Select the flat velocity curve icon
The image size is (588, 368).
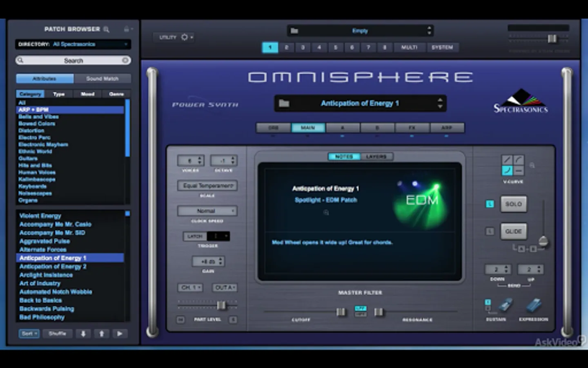click(x=519, y=170)
